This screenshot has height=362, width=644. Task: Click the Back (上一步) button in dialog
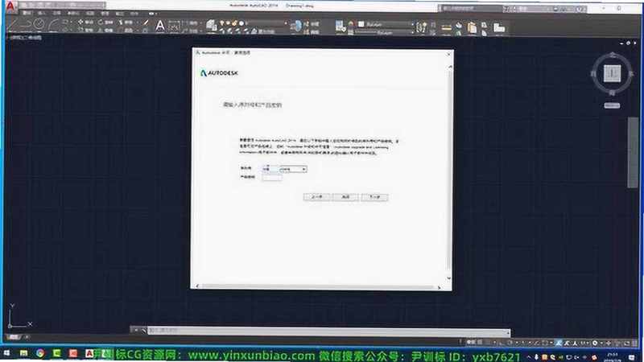coord(316,197)
